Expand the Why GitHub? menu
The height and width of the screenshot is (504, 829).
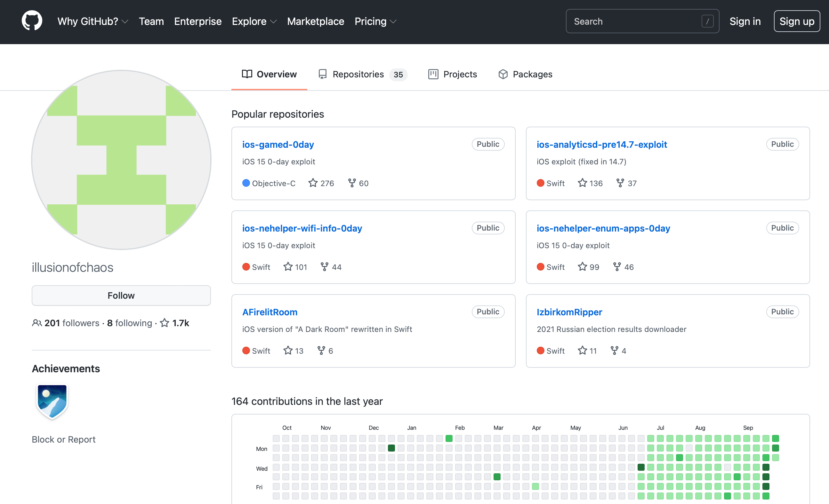coord(93,21)
